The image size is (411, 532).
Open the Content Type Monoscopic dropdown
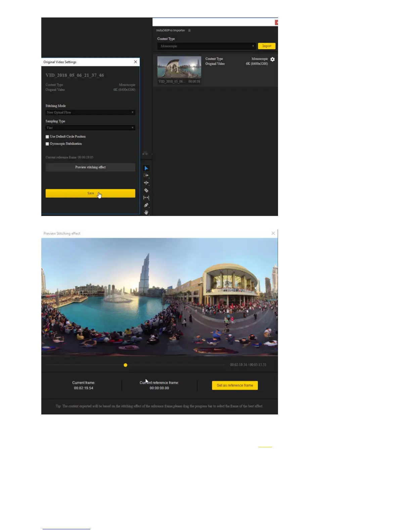(x=207, y=46)
